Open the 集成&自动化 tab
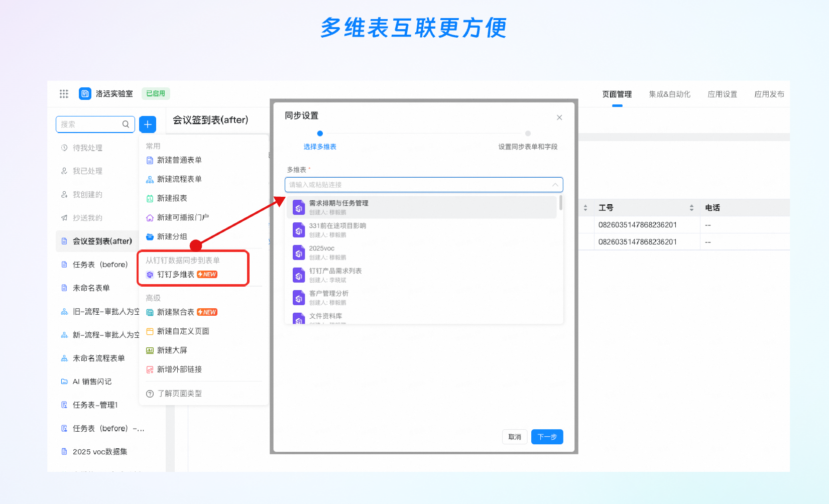The image size is (829, 504). coord(669,94)
